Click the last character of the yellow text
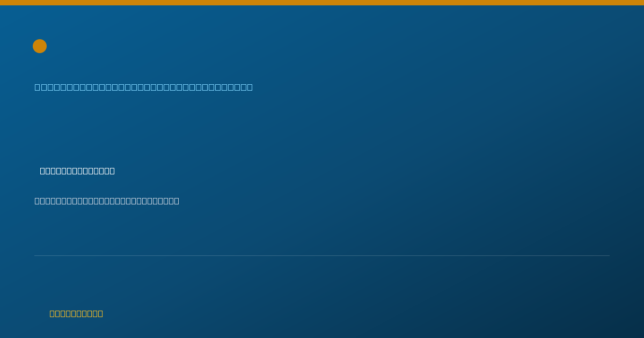 (x=100, y=313)
